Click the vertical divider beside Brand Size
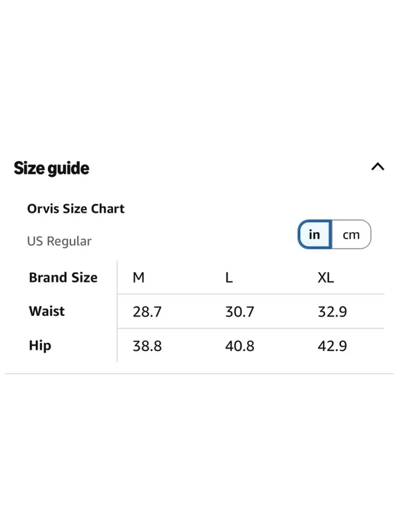This screenshot has height=532, width=399. click(x=117, y=311)
